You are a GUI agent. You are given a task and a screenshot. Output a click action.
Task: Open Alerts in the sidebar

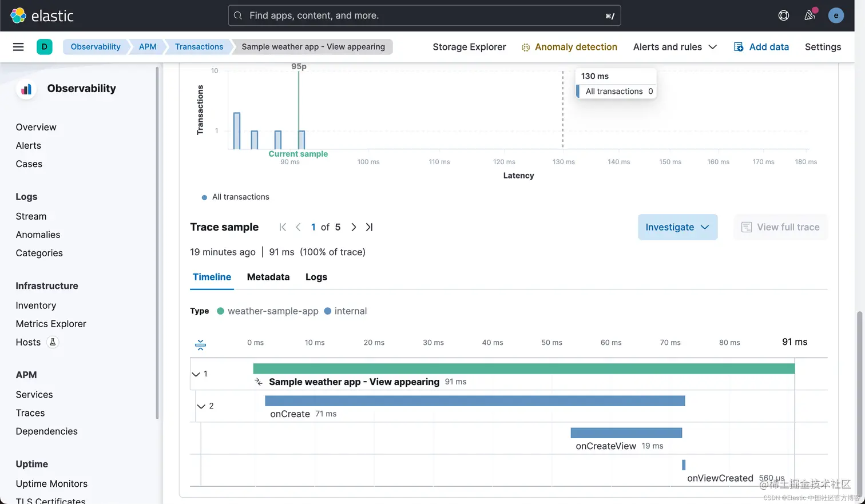point(29,145)
